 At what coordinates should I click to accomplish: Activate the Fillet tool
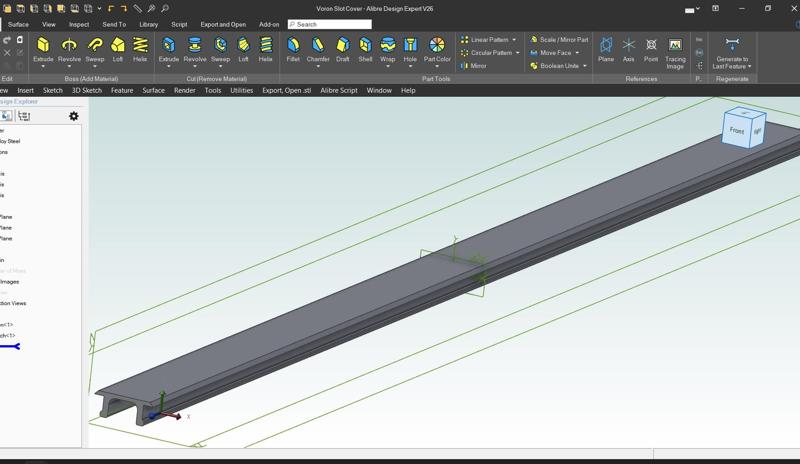tap(293, 49)
